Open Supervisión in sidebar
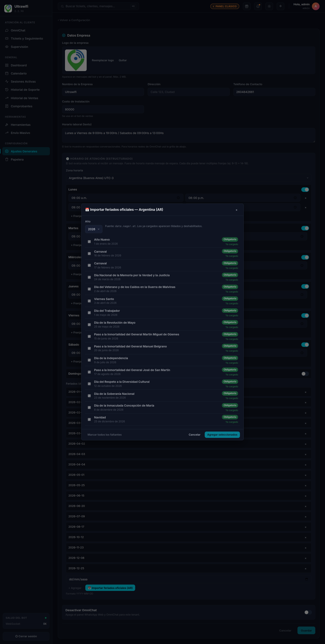The image size is (325, 644). click(x=26, y=47)
